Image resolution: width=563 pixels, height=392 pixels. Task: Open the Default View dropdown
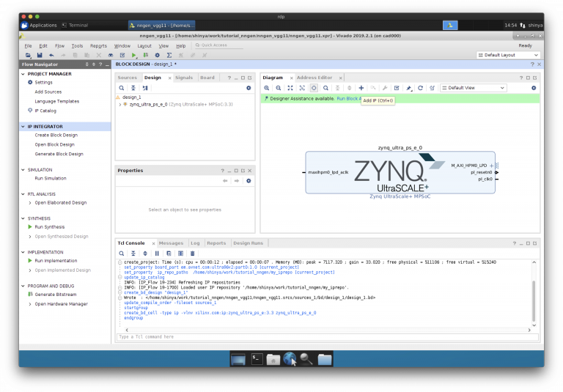point(473,88)
